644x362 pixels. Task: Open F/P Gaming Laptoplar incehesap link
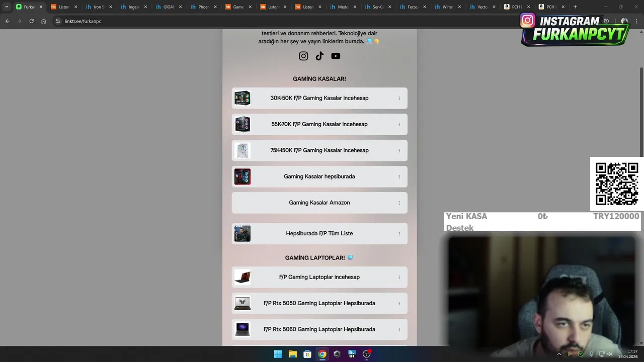319,277
